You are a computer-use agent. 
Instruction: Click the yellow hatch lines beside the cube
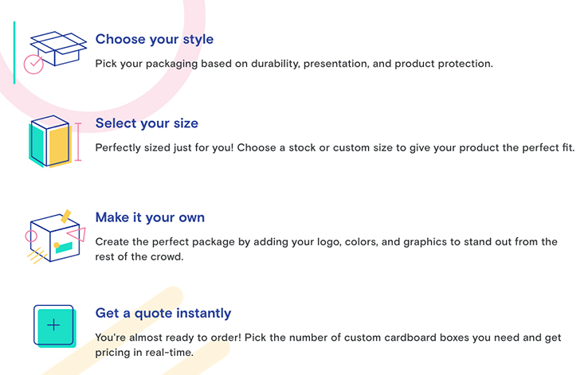[x=37, y=256]
